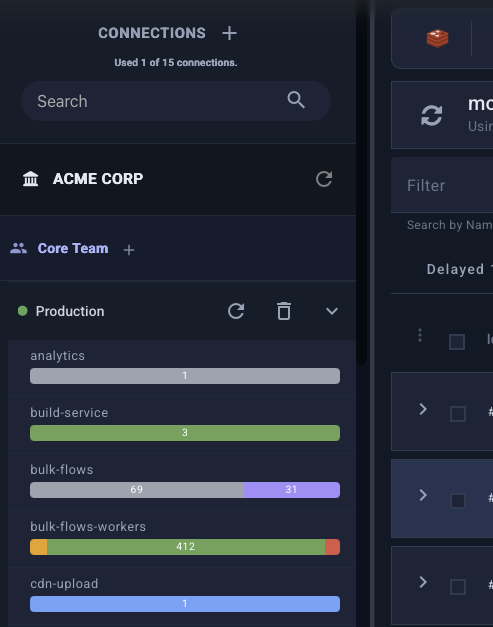493x627 pixels.
Task: Click the Redis logo icon
Action: [437, 38]
